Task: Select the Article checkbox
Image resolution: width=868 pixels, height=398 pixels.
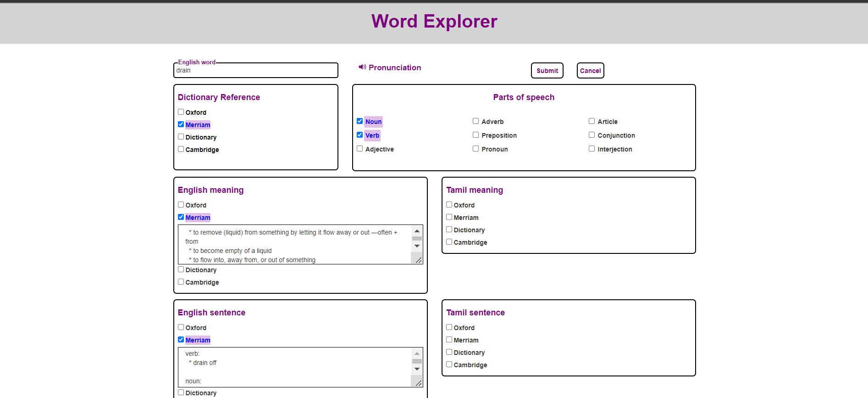Action: coord(592,121)
